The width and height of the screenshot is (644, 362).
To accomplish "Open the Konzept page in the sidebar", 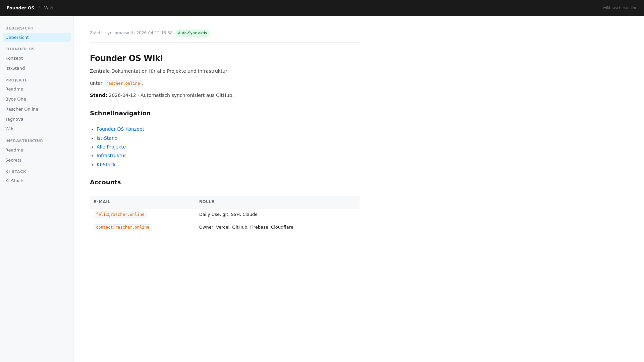I will (37, 58).
